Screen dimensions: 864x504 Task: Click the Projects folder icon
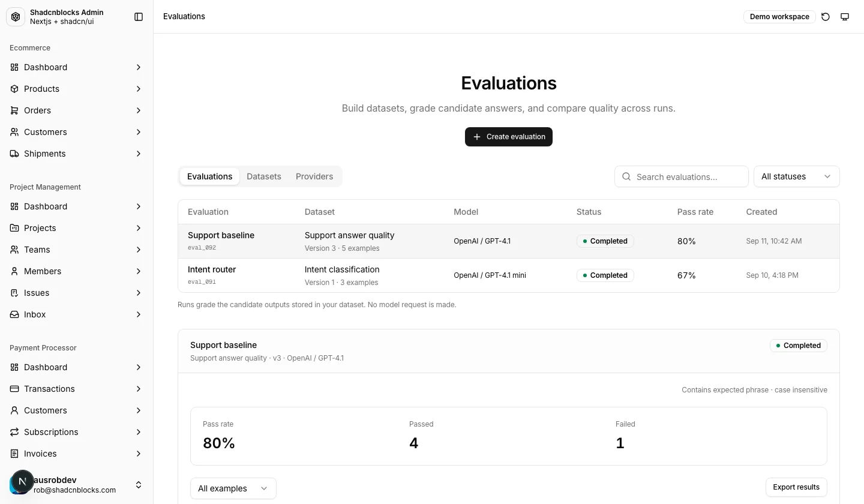pyautogui.click(x=14, y=228)
